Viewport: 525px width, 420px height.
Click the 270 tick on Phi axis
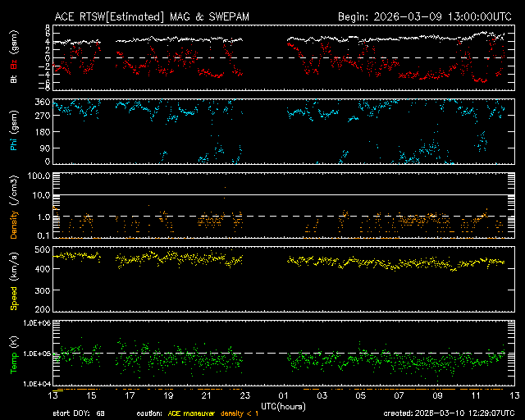[x=43, y=116]
